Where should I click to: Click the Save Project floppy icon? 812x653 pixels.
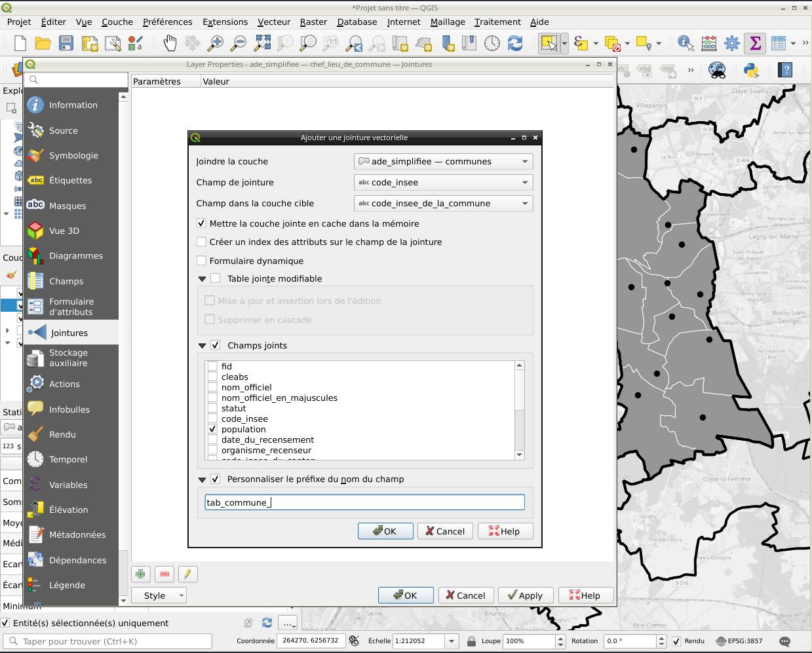click(x=66, y=44)
